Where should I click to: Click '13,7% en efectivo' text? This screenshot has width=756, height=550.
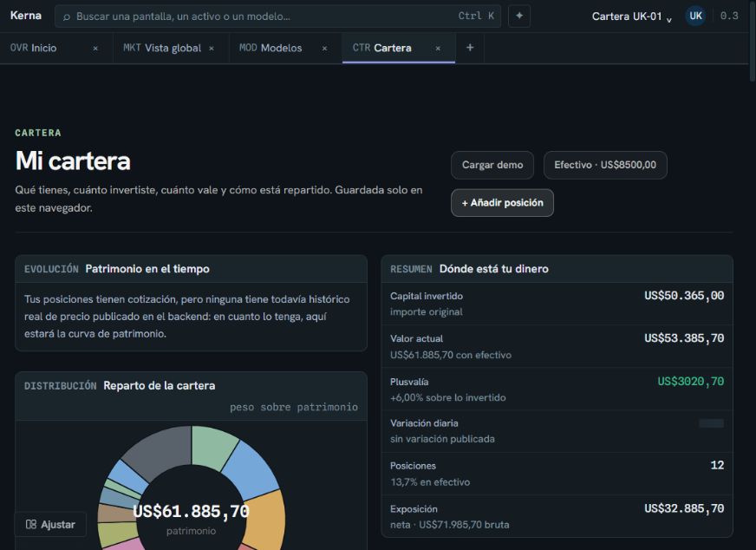(430, 482)
